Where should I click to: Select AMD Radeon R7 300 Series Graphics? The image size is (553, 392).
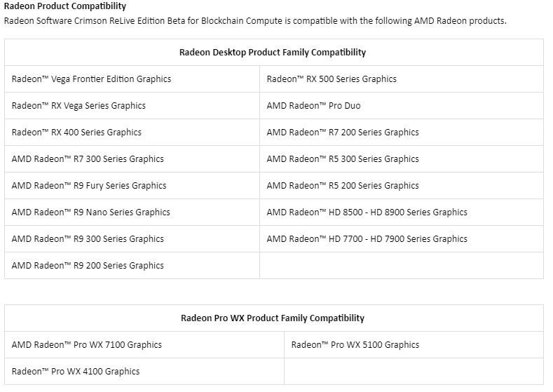[x=88, y=159]
